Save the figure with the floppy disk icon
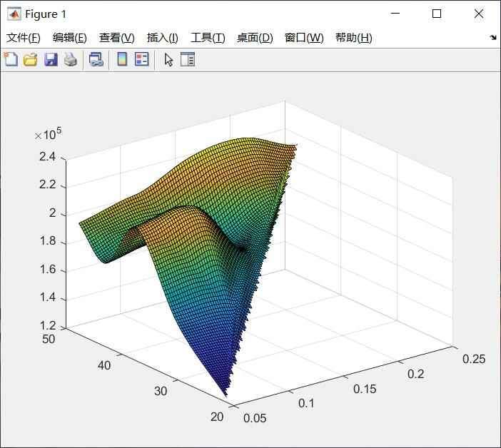The height and width of the screenshot is (448, 501). coord(50,60)
